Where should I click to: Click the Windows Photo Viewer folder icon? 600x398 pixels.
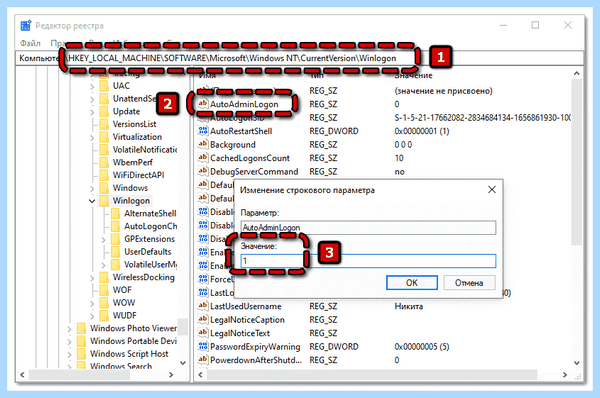click(x=81, y=328)
